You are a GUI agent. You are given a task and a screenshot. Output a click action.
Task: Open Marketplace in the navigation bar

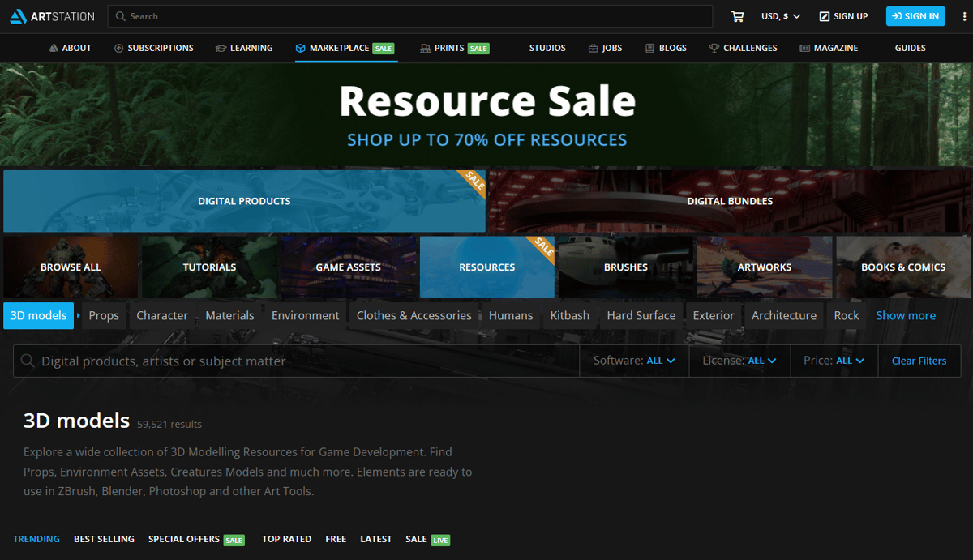click(x=345, y=49)
